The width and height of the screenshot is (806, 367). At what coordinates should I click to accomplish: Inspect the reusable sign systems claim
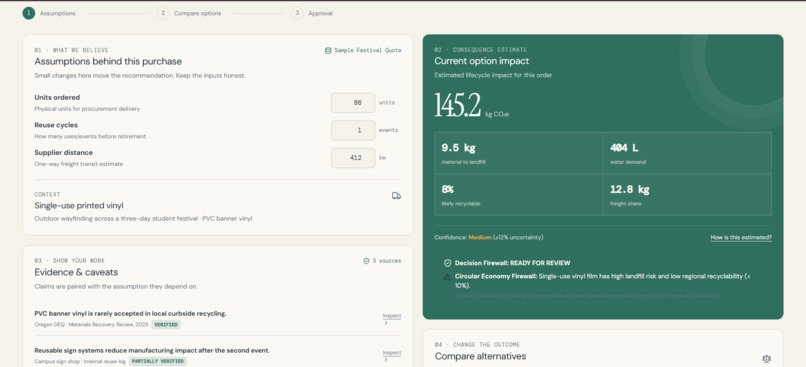point(392,356)
